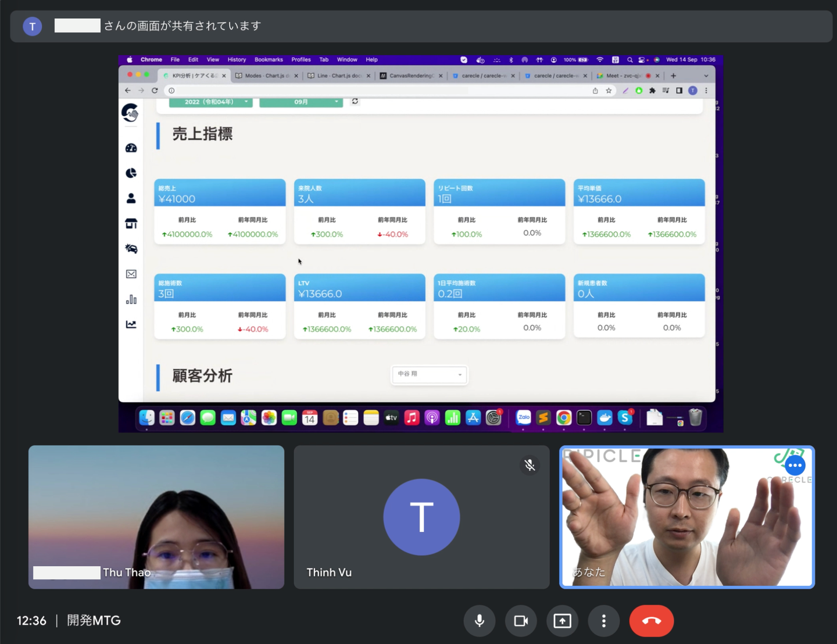Open the History menu in the menu bar
Image resolution: width=837 pixels, height=644 pixels.
237,60
